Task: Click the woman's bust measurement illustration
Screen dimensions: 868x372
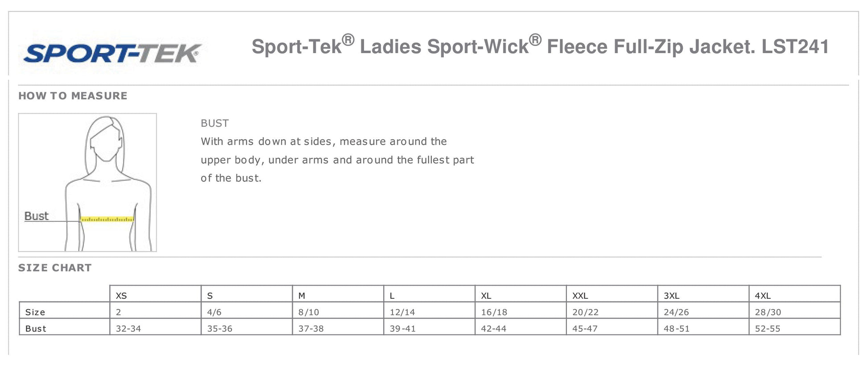Action: (x=87, y=182)
